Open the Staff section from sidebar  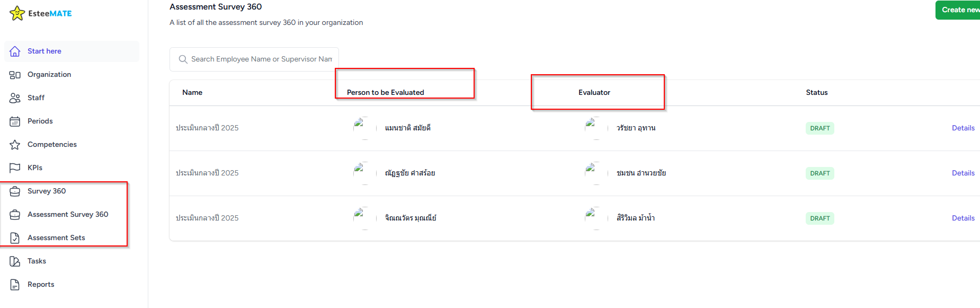tap(36, 98)
